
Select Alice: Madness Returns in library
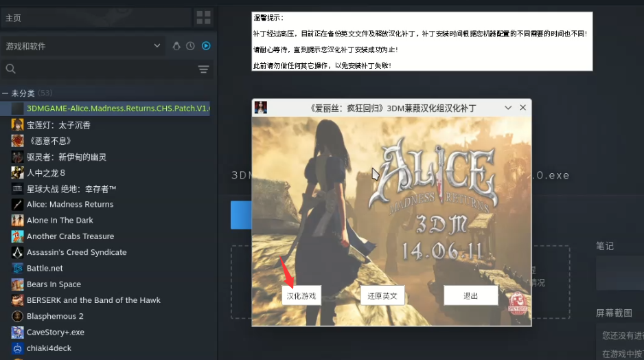click(x=70, y=204)
